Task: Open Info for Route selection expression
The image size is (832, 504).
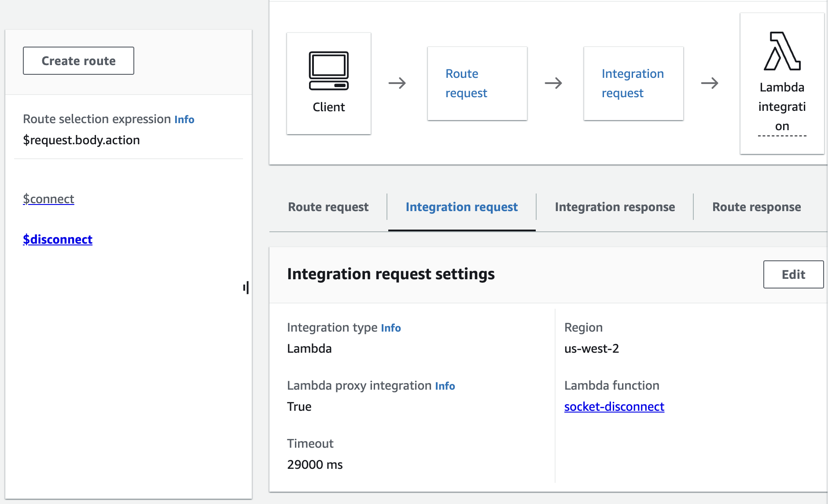Action: tap(184, 120)
